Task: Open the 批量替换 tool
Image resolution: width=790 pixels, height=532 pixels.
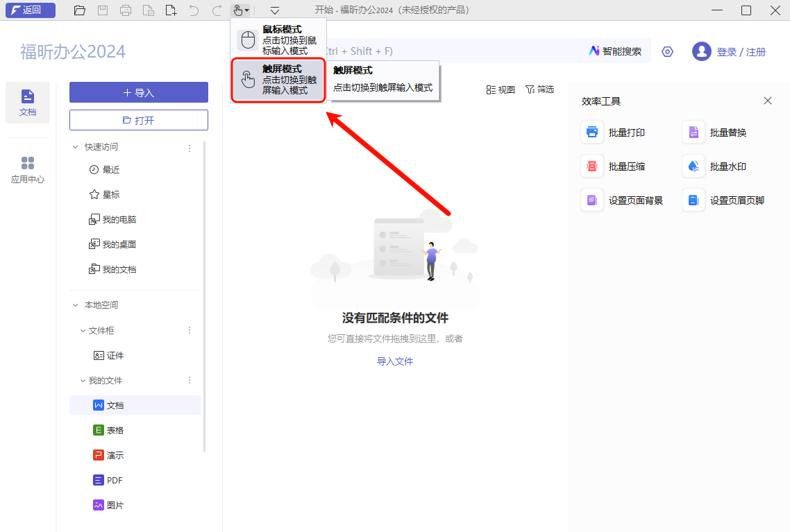Action: 715,132
